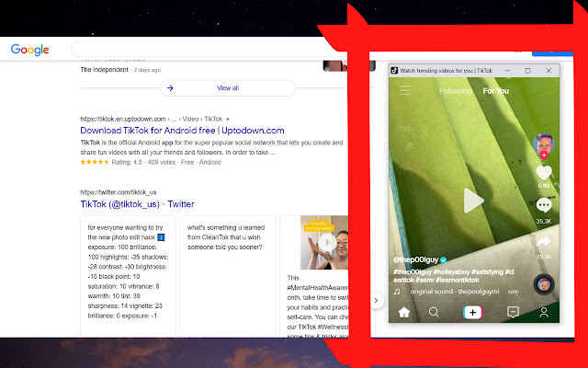Viewport: 588px width, 368px height.
Task: Go to TikTok Home icon
Action: click(402, 313)
